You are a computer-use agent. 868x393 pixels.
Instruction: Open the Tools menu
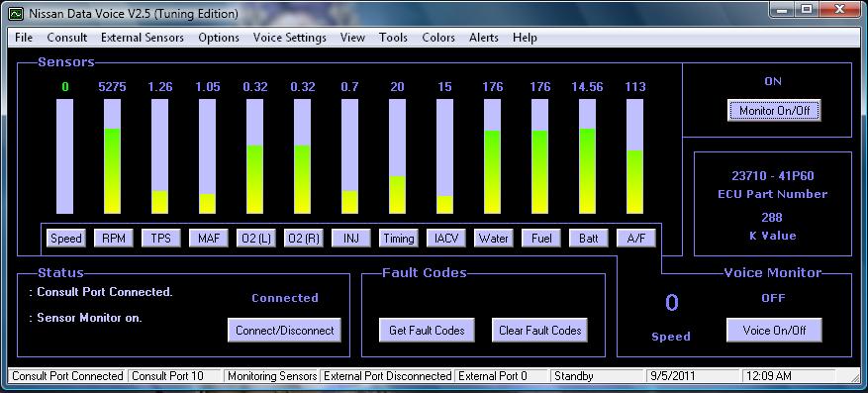(x=393, y=38)
